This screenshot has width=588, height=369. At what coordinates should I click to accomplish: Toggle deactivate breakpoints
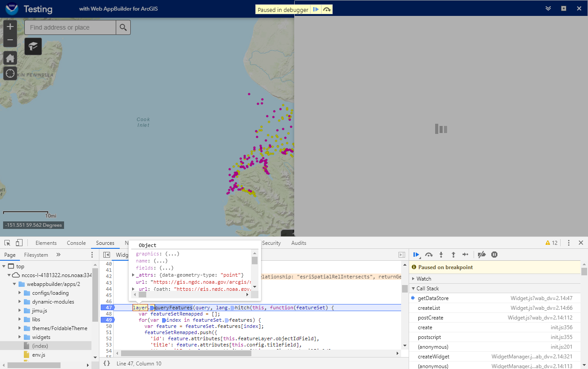click(x=482, y=255)
